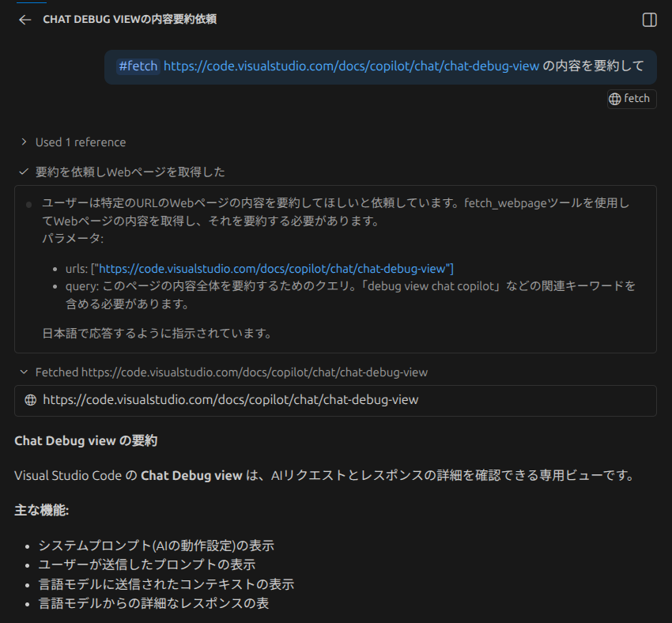Collapse the Fetched chat-debug-view section
The image size is (672, 623).
pyautogui.click(x=22, y=372)
